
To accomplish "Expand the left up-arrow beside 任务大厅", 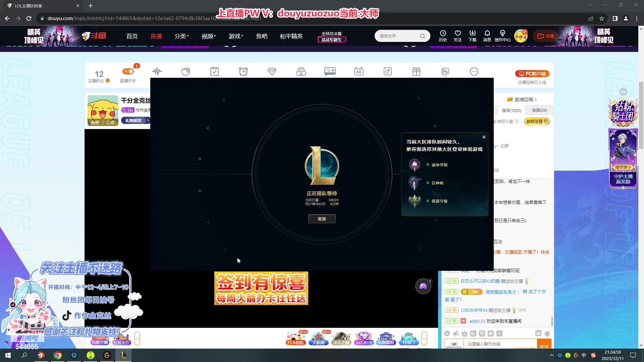I will click(x=137, y=339).
